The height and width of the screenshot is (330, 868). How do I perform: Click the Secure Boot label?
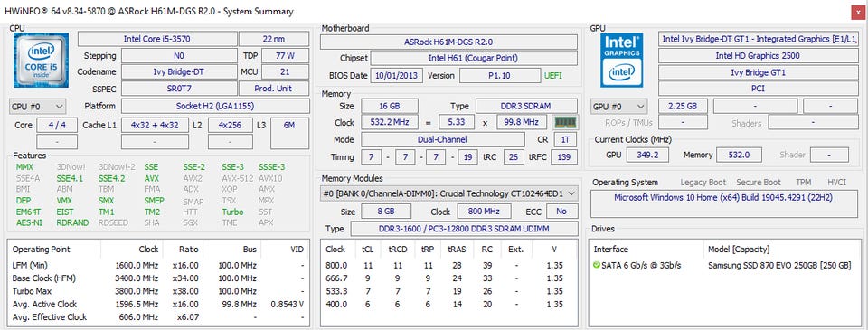point(759,182)
